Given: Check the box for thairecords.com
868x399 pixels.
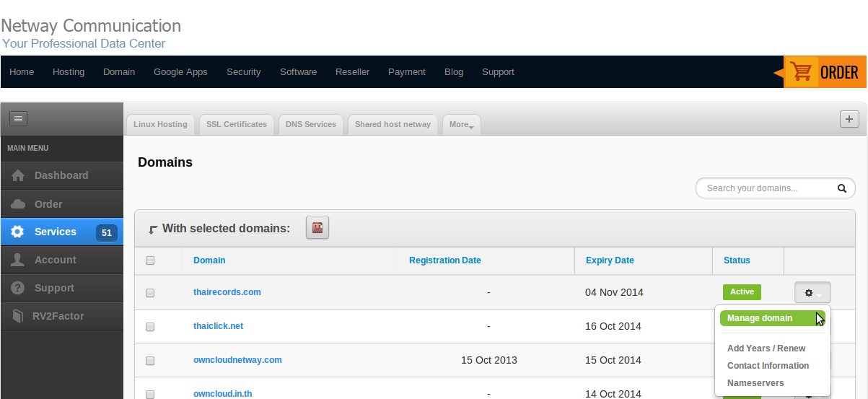Looking at the screenshot, I should coord(150,293).
